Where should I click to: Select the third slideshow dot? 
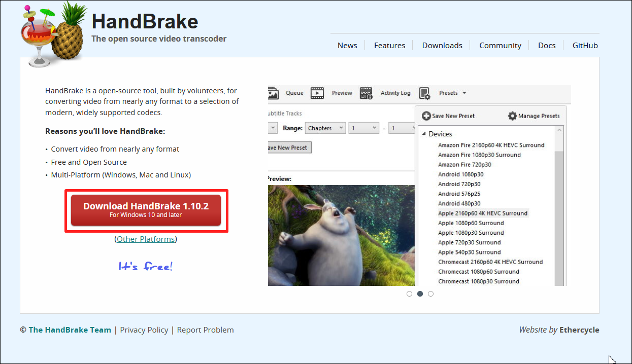(x=430, y=294)
